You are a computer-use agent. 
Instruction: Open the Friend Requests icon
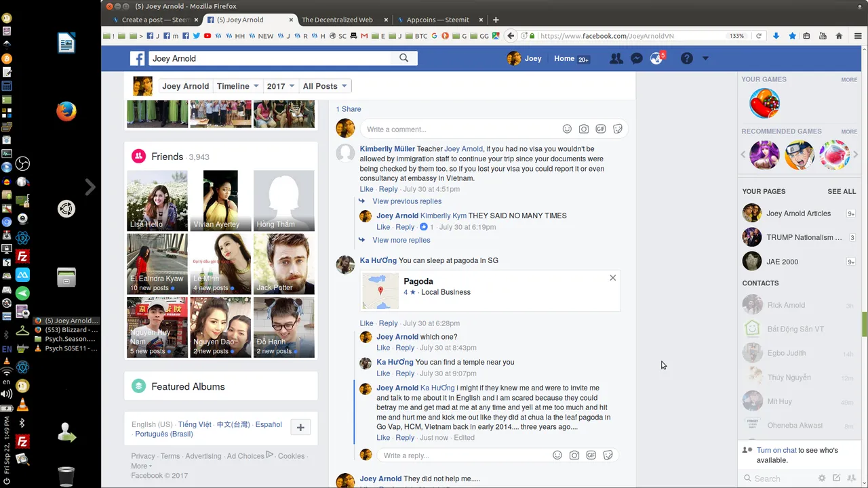[616, 59]
